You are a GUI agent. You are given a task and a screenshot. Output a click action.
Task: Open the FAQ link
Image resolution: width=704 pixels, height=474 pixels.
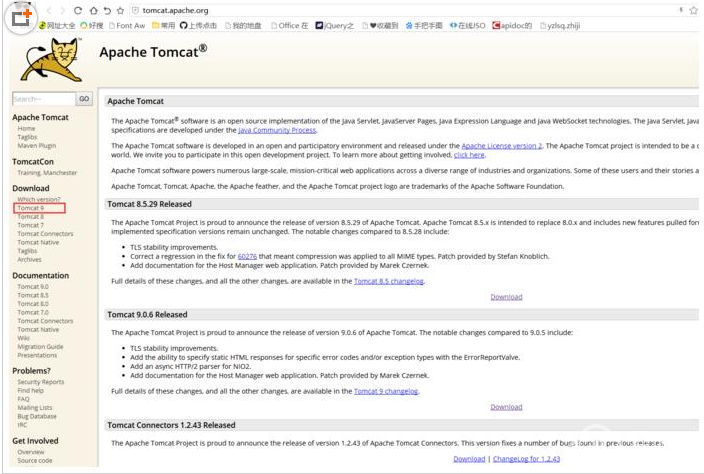click(23, 399)
